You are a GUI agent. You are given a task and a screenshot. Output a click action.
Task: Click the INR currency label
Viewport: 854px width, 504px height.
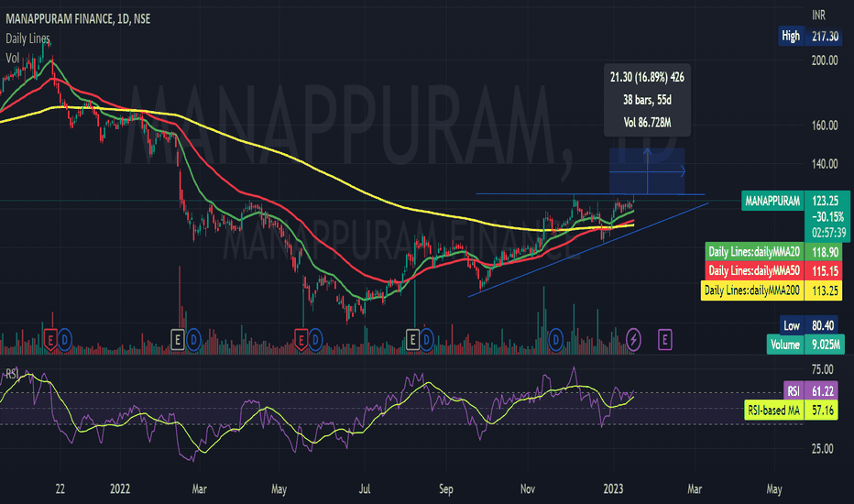pyautogui.click(x=818, y=15)
